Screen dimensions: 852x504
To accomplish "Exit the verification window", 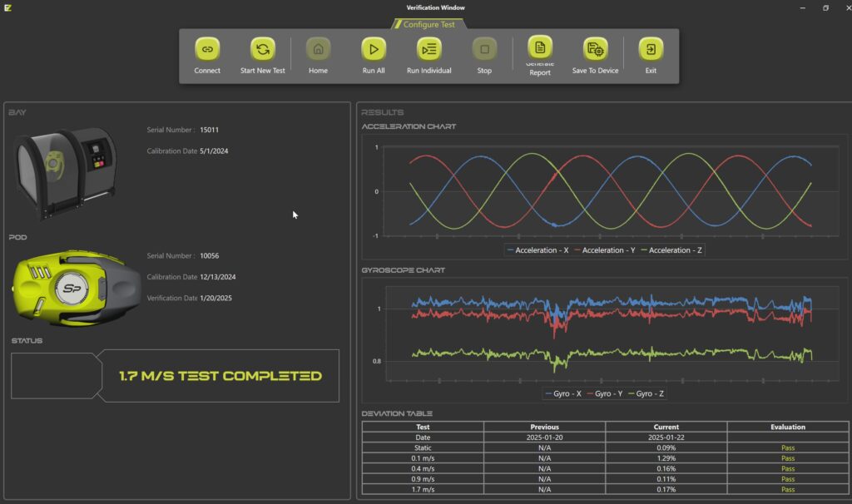I will click(651, 50).
